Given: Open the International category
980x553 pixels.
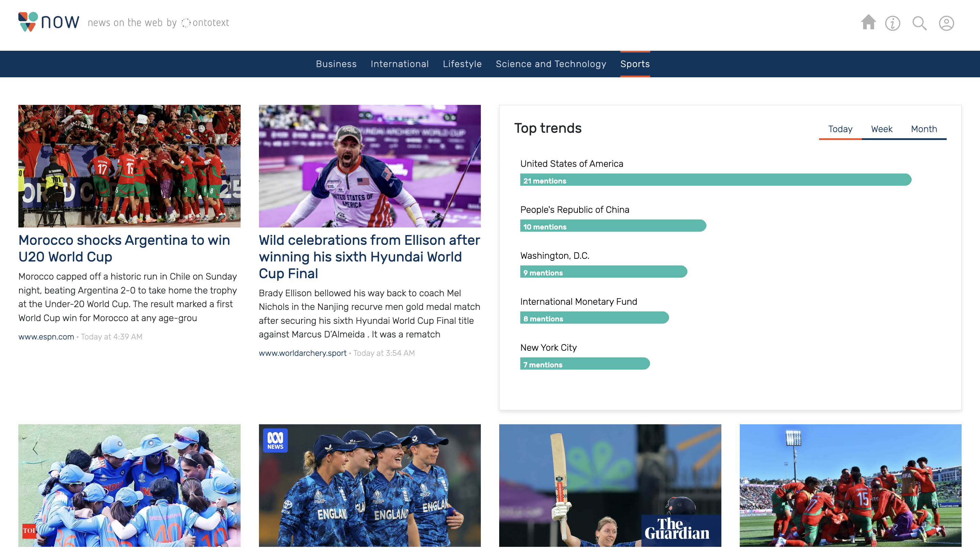Looking at the screenshot, I should 399,64.
